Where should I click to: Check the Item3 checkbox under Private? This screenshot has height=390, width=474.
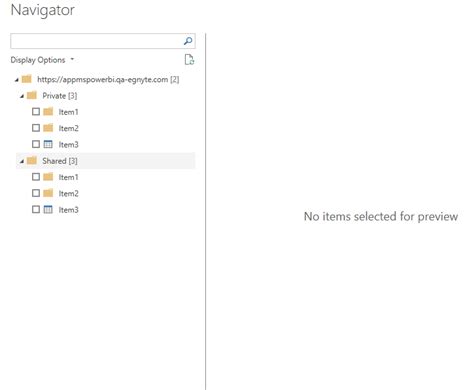coord(36,144)
